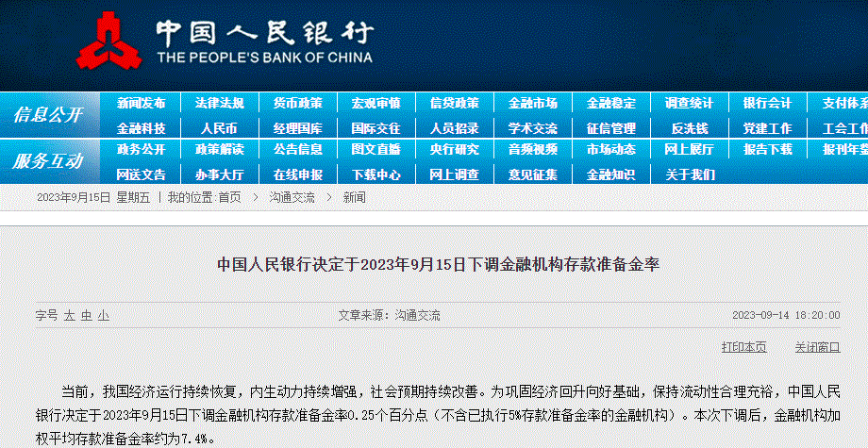The image size is (868, 448).
Task: Open the 关于我们 menu item
Action: coord(690,174)
